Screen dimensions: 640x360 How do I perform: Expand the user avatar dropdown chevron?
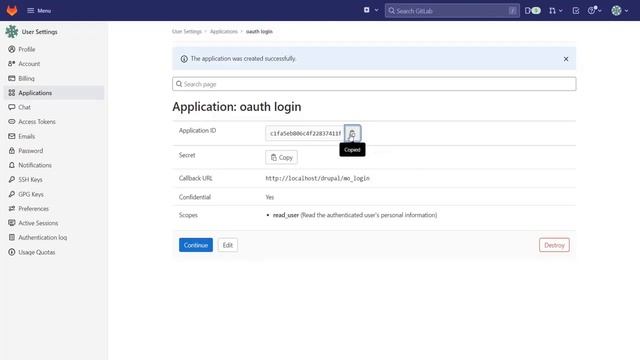(x=627, y=11)
